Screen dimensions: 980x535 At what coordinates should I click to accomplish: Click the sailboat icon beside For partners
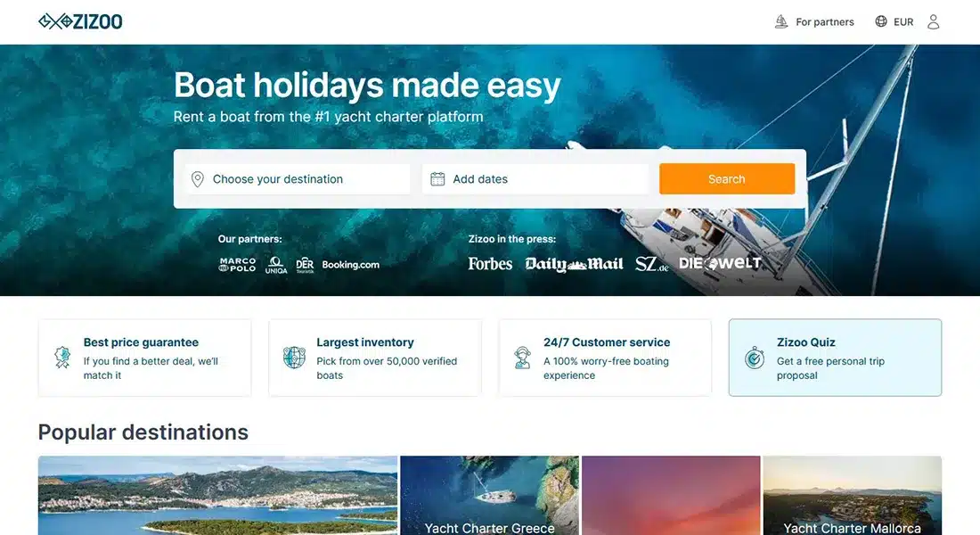tap(781, 22)
